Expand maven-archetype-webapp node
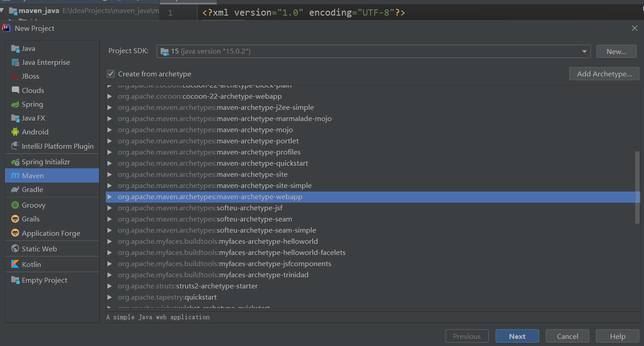 click(x=110, y=197)
